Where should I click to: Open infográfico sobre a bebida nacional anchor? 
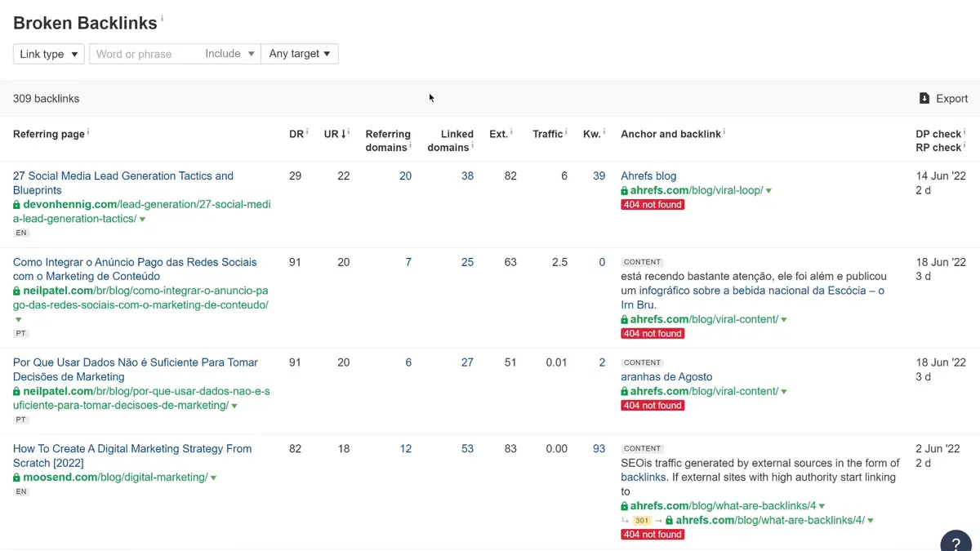pyautogui.click(x=752, y=298)
